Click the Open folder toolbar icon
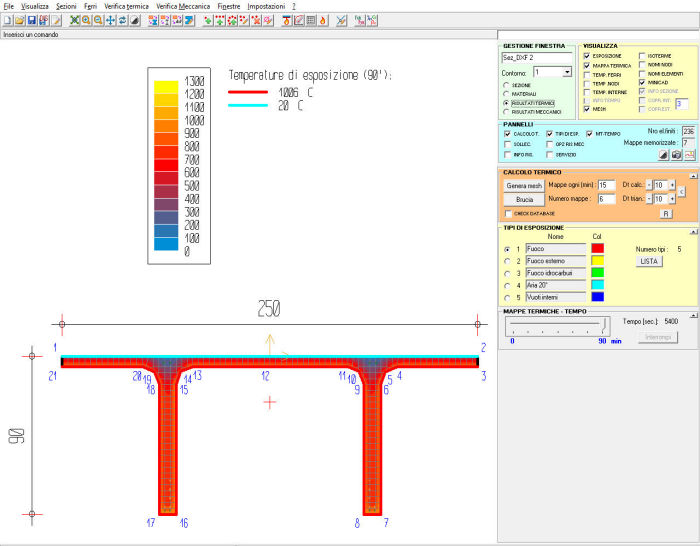Viewport: 700px width, 546px height. [19, 20]
